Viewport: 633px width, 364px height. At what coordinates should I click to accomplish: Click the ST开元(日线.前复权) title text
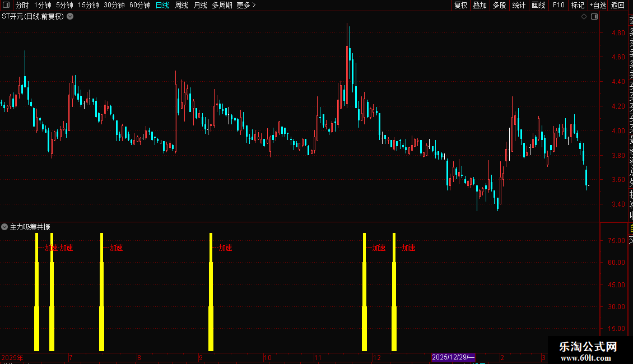pyautogui.click(x=32, y=17)
